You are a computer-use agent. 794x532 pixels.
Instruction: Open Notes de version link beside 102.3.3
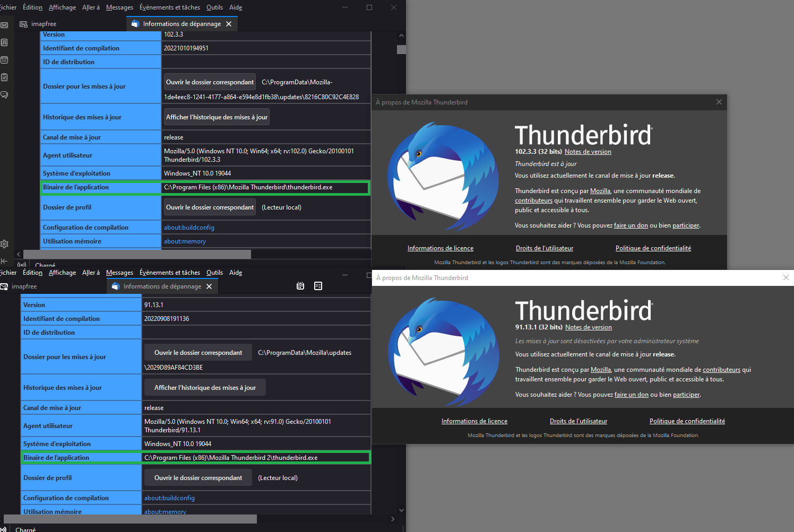588,152
